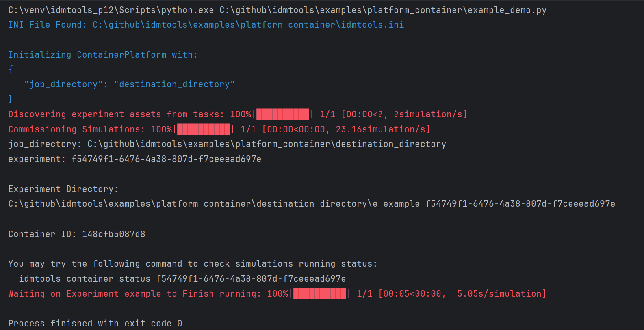This screenshot has width=644, height=330.
Task: Open the idmtools.ini file path link
Action: point(248,25)
